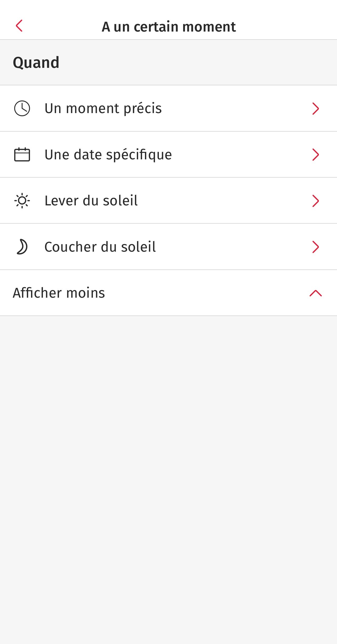The height and width of the screenshot is (644, 337).
Task: Tap the chevron beside Lever du soleil
Action: tap(315, 201)
